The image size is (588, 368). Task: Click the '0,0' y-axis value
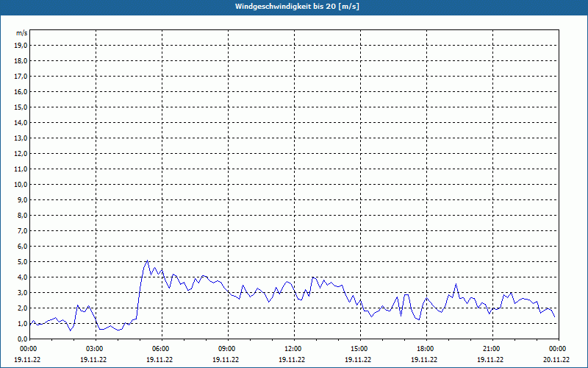click(22, 339)
